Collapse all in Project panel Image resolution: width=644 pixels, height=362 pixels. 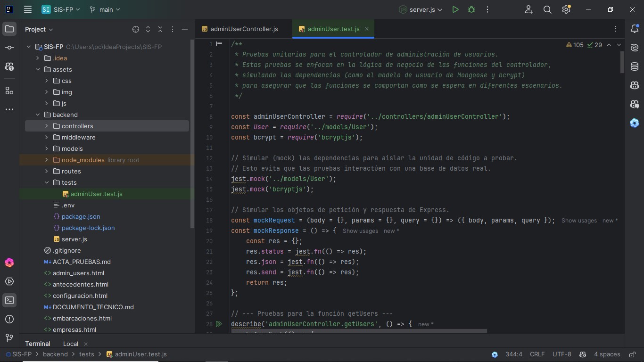coord(160,29)
